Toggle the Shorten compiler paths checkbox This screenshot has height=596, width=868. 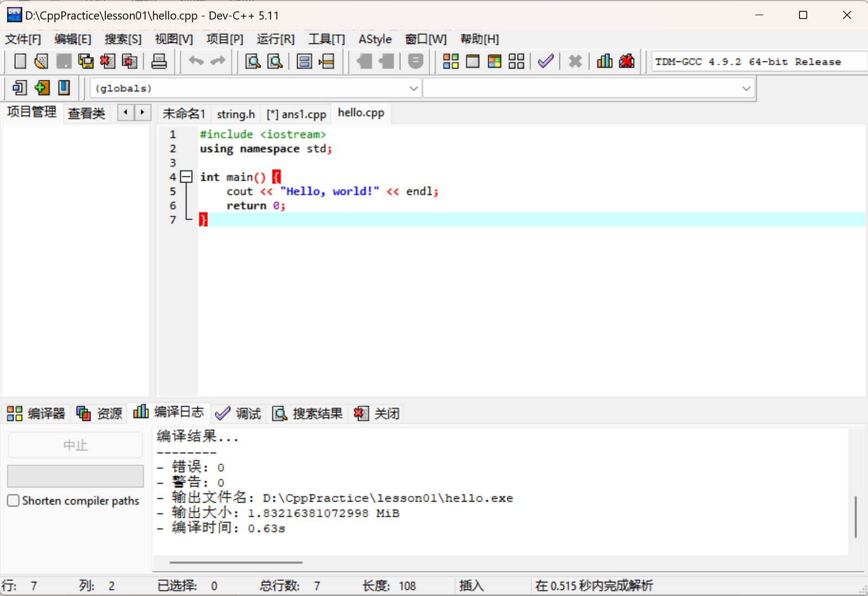coord(14,500)
